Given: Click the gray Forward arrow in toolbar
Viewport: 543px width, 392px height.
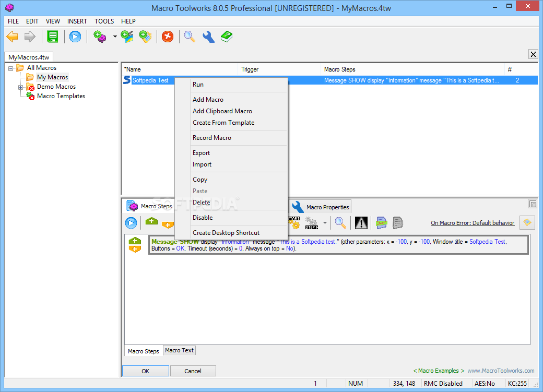Looking at the screenshot, I should click(30, 37).
